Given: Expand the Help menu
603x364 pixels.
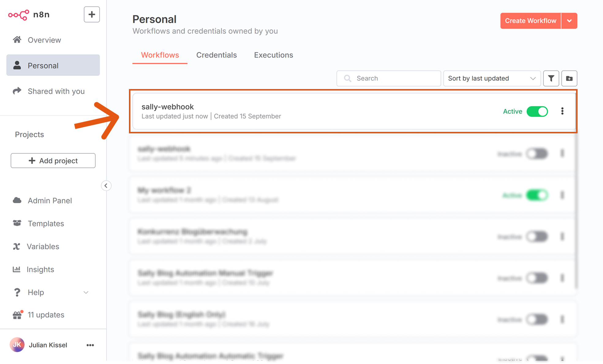Looking at the screenshot, I should (x=51, y=292).
